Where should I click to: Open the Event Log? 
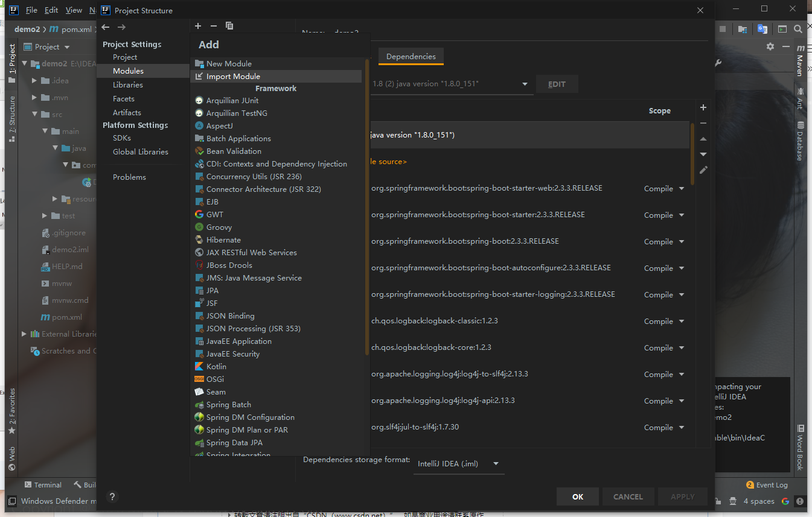point(767,485)
